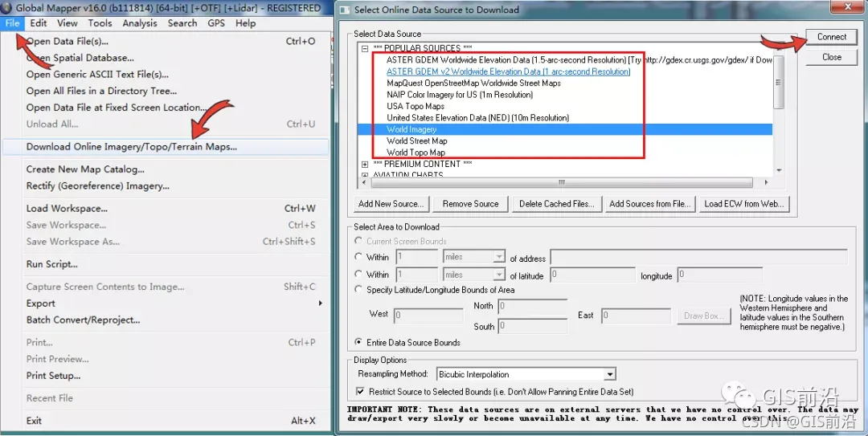Expand the PREMIUM CONTENT tree node
The height and width of the screenshot is (436, 868).
tap(365, 165)
